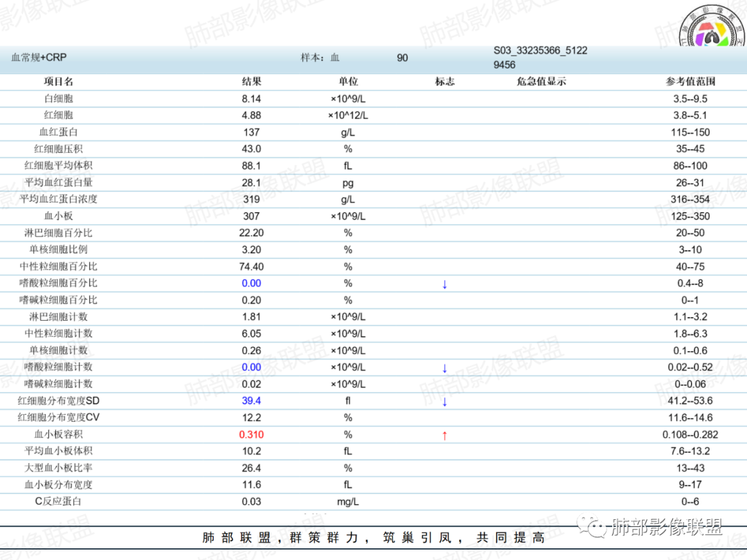Select the MCHC result 319
Image resolution: width=747 pixels, height=560 pixels.
point(252,200)
